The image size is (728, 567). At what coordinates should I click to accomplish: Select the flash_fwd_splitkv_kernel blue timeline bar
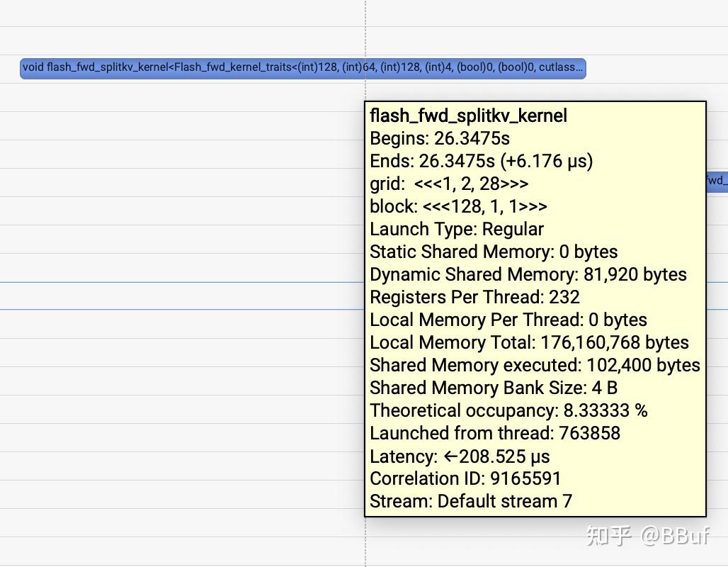tap(302, 68)
